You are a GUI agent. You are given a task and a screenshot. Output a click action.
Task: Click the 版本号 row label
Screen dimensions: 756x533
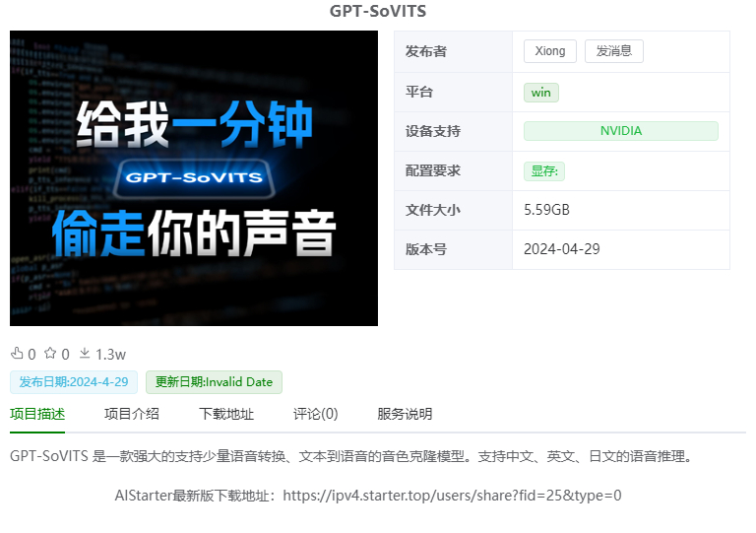[x=426, y=249]
